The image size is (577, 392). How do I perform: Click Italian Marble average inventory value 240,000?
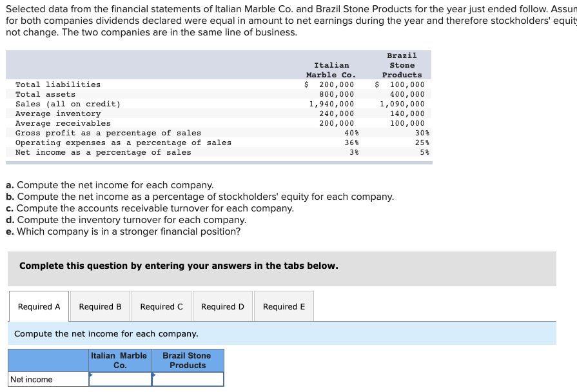click(x=337, y=113)
